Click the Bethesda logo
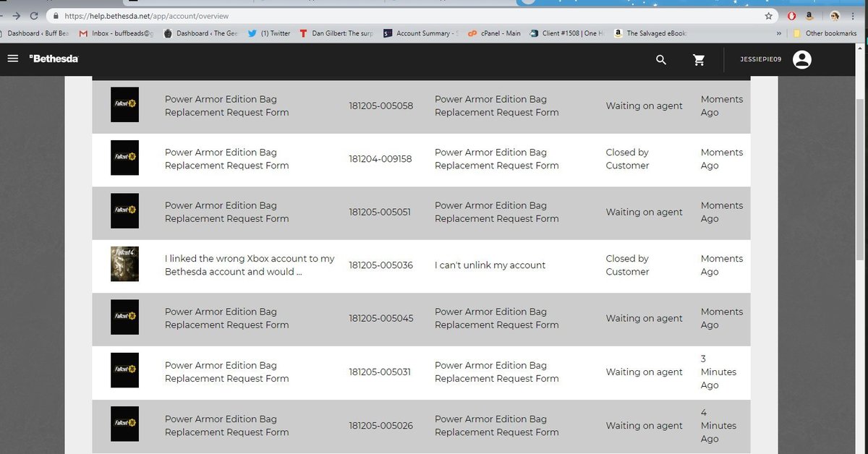The width and height of the screenshot is (868, 454). pyautogui.click(x=54, y=59)
